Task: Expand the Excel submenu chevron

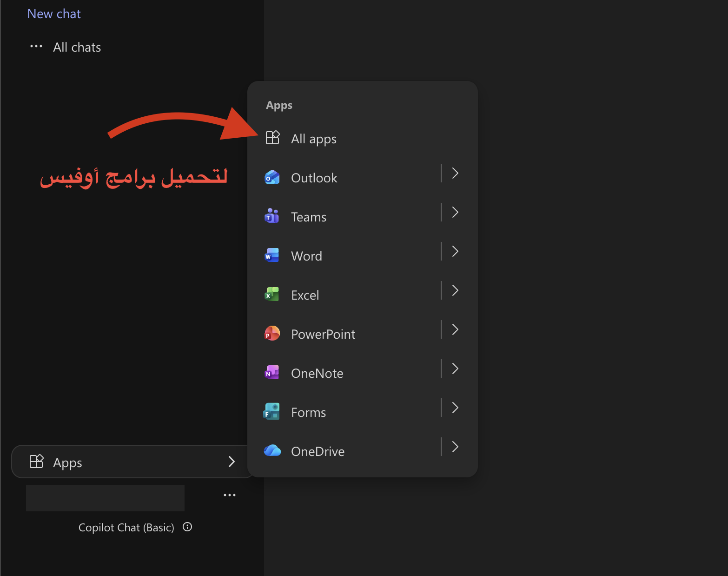Action: pos(455,290)
